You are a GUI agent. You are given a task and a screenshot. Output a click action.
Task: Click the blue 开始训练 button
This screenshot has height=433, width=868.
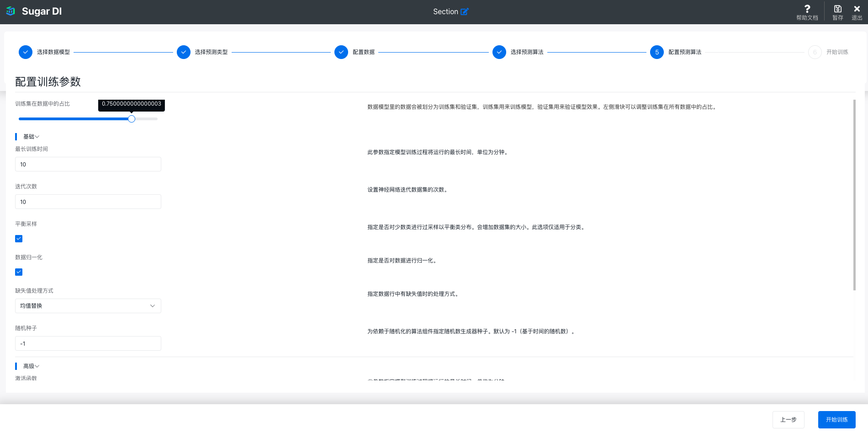tap(837, 420)
